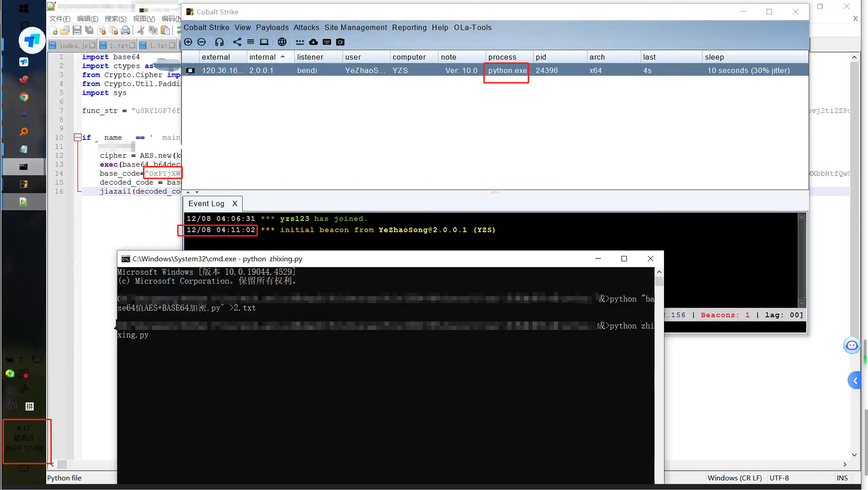Expand blue side panel chevron
This screenshot has width=868, height=490.
pyautogui.click(x=855, y=381)
